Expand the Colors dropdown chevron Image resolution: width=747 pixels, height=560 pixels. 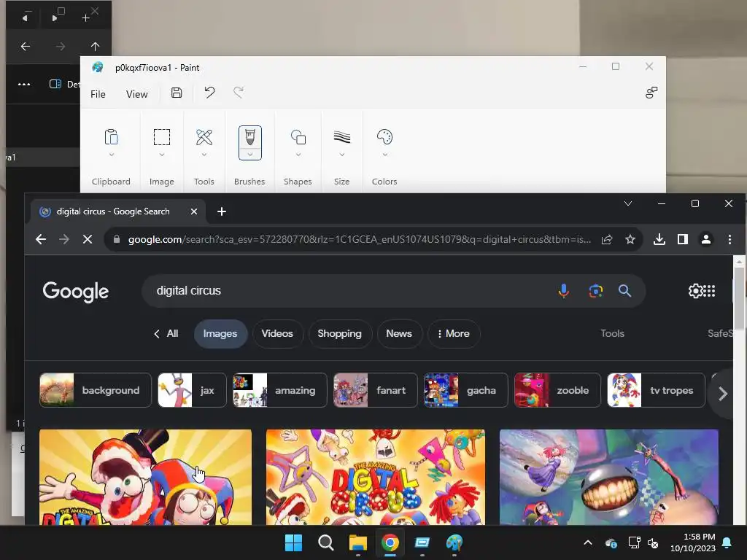385,155
